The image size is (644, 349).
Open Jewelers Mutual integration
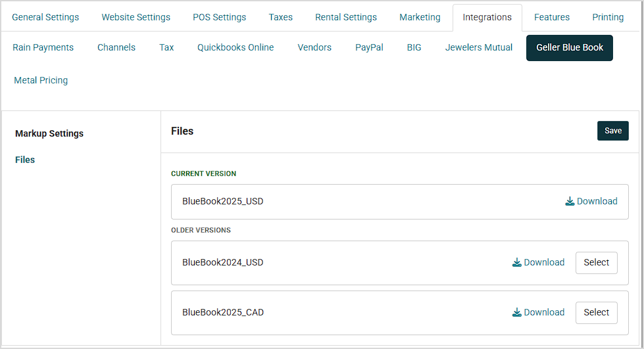tap(479, 47)
